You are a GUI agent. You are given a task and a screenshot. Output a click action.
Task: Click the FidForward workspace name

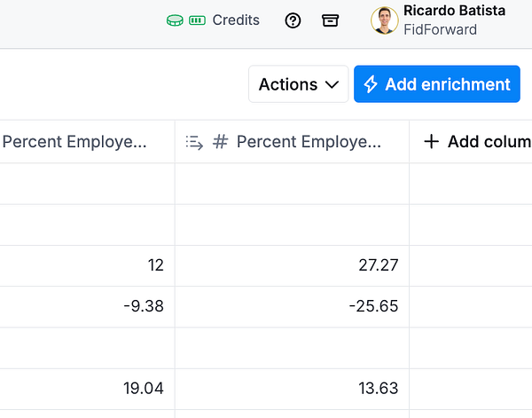440,30
